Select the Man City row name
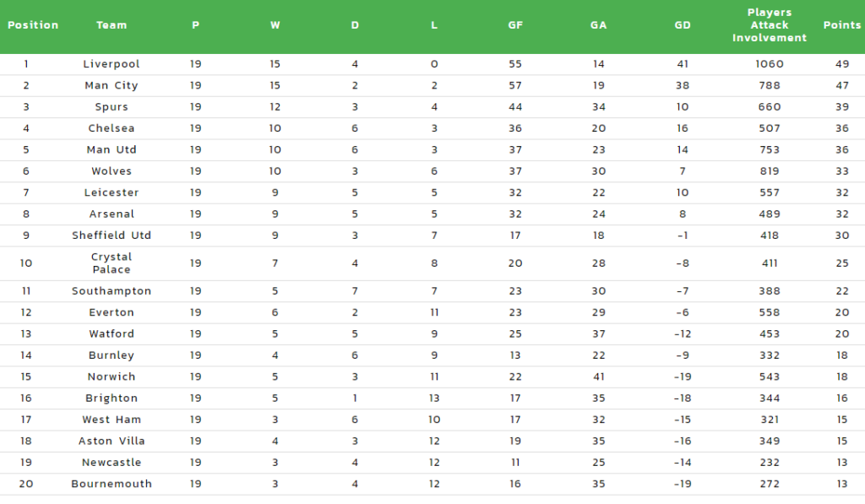The height and width of the screenshot is (504, 865). pyautogui.click(x=112, y=85)
